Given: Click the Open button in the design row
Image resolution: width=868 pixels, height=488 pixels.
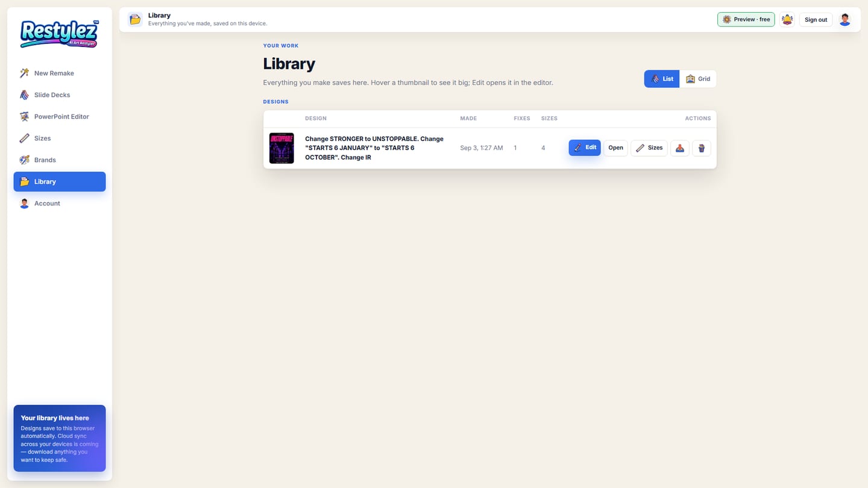Looking at the screenshot, I should pyautogui.click(x=615, y=148).
